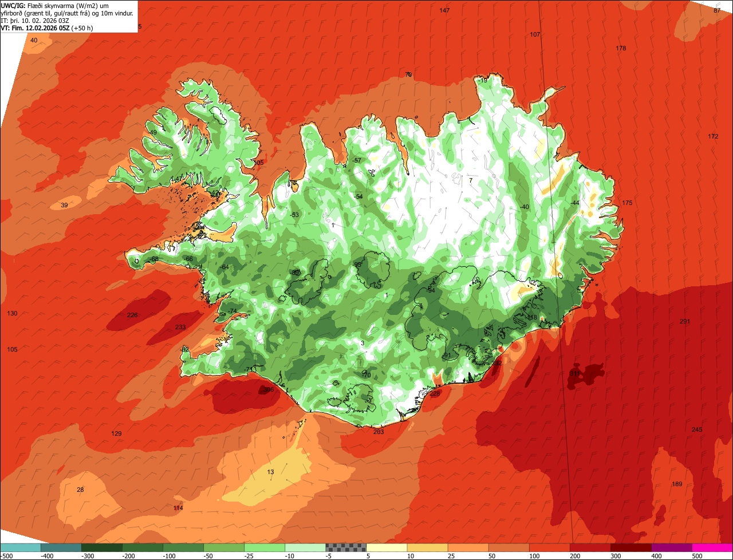Select the value 129 in the southwest ocean

116,433
